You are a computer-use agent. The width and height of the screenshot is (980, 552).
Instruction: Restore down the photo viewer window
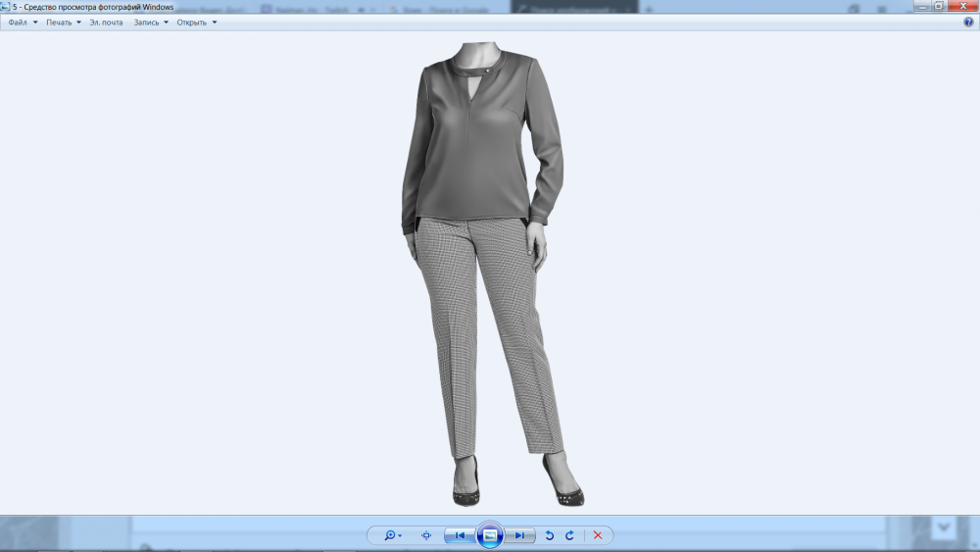[x=939, y=6]
